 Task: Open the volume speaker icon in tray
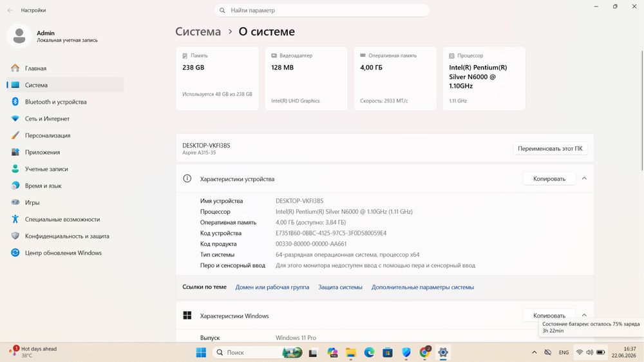point(590,352)
